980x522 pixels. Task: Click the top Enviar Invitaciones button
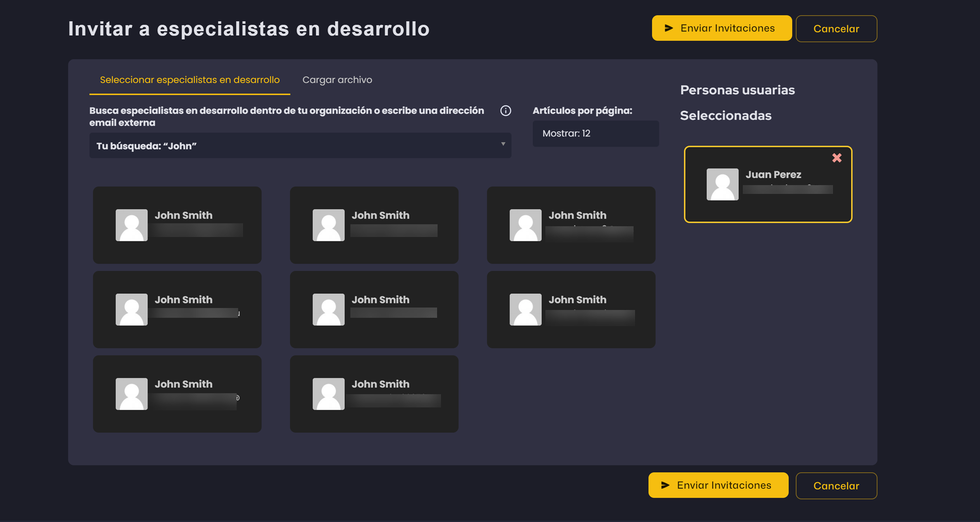tap(722, 28)
